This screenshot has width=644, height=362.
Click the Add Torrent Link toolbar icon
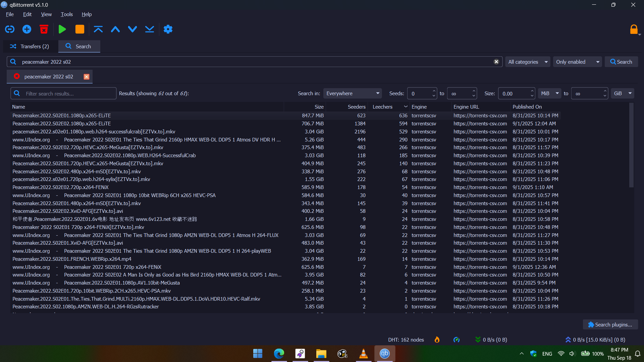[10, 29]
